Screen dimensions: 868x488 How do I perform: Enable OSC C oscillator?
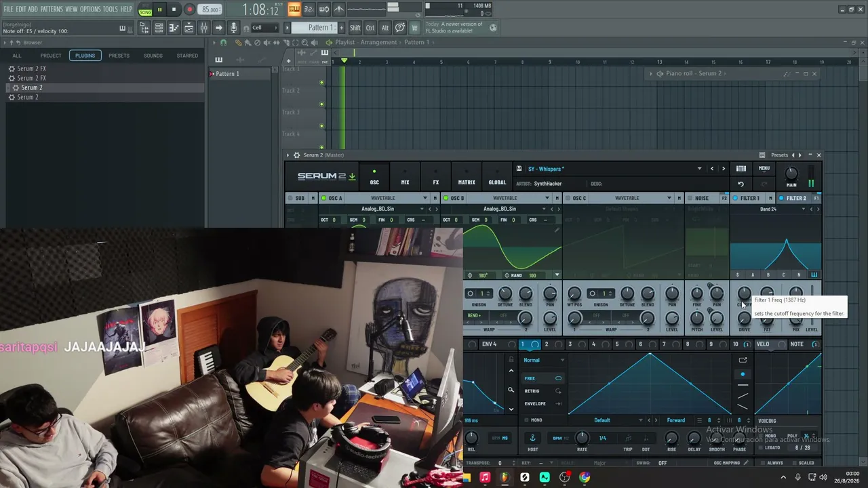click(x=568, y=198)
